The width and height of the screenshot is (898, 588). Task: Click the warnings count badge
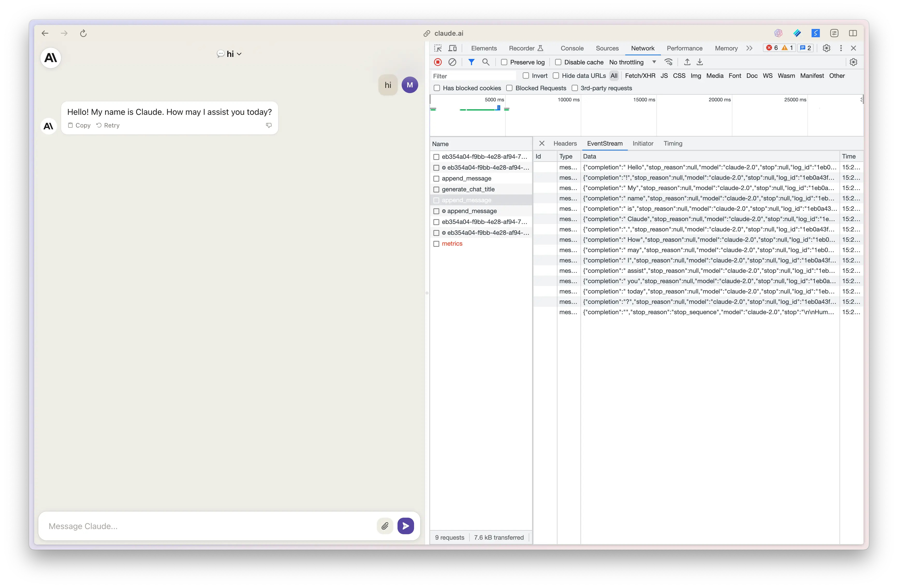coord(787,48)
